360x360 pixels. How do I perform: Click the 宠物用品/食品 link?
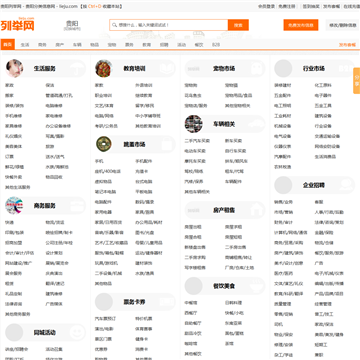(239, 96)
